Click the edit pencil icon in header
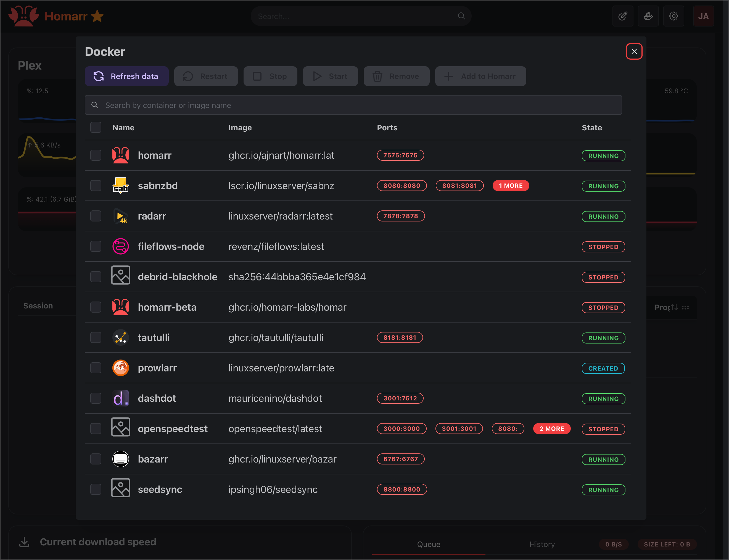 [622, 16]
